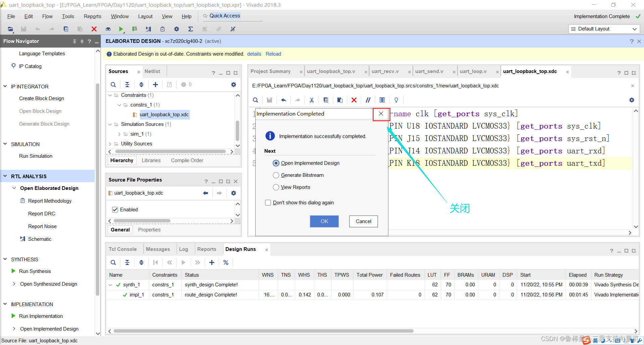Open the settings gear in main toolbar
This screenshot has width=644, height=345.
coord(176,29)
